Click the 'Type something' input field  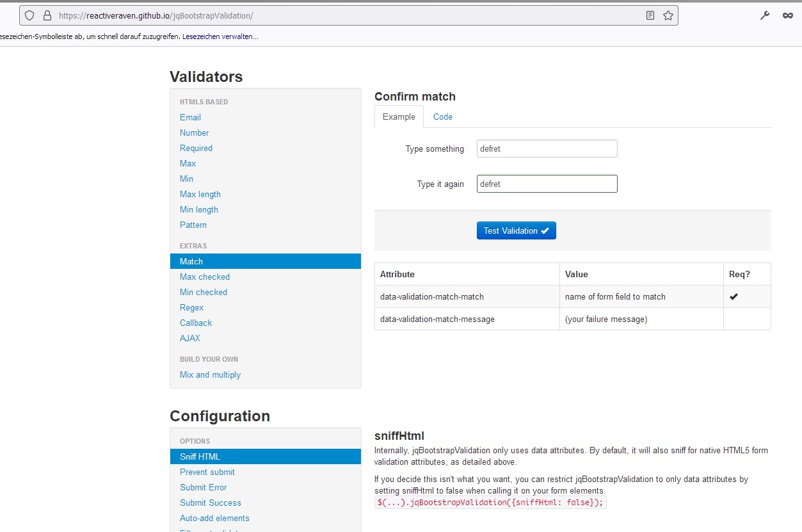coord(547,149)
